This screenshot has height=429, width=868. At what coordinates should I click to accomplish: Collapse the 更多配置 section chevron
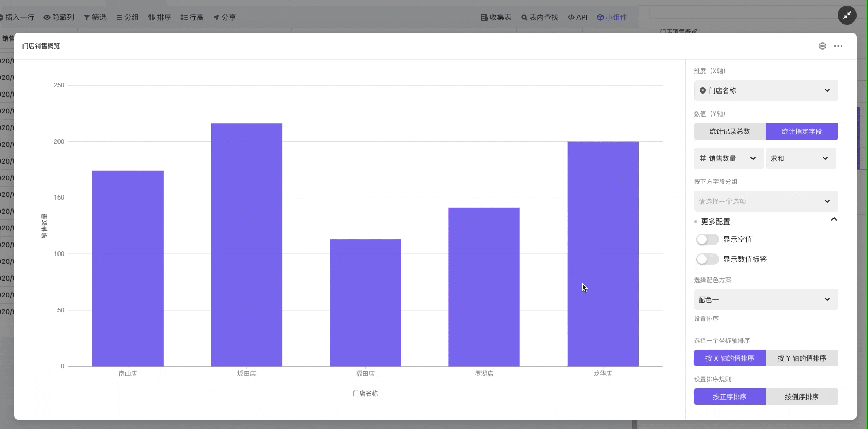click(x=834, y=219)
